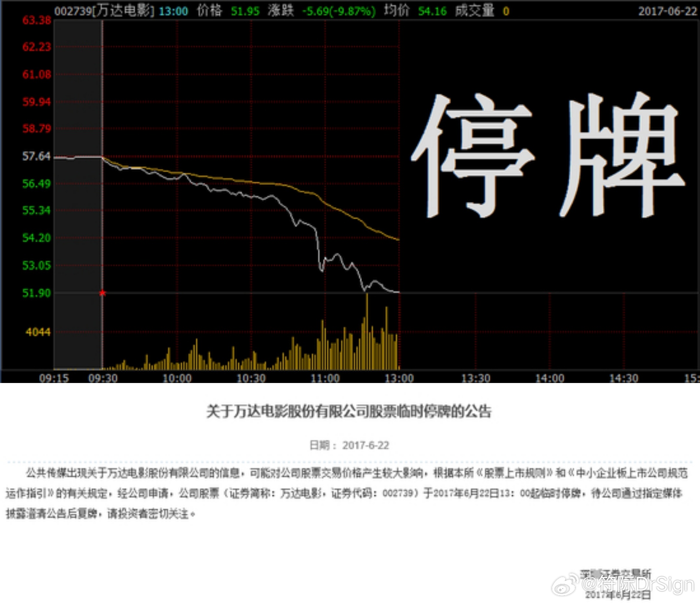Click the 09:15 time axis label
This screenshot has height=603, width=700.
click(x=54, y=378)
